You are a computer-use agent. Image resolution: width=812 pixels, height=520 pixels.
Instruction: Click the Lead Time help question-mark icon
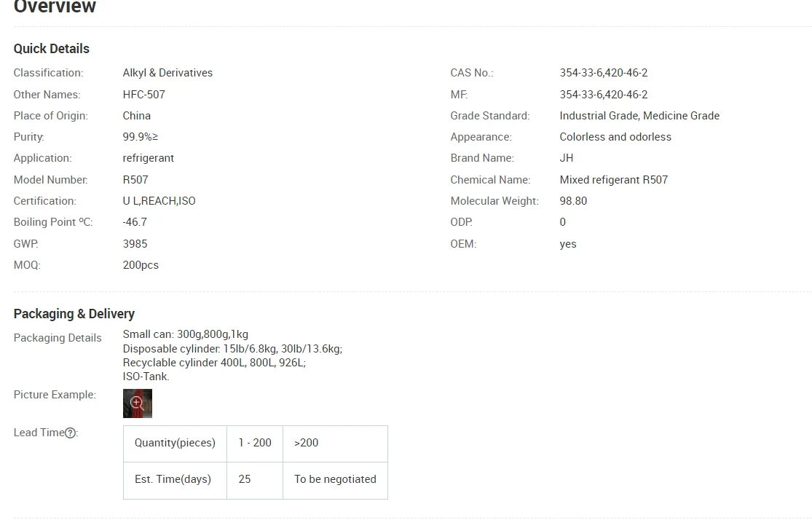tap(71, 433)
